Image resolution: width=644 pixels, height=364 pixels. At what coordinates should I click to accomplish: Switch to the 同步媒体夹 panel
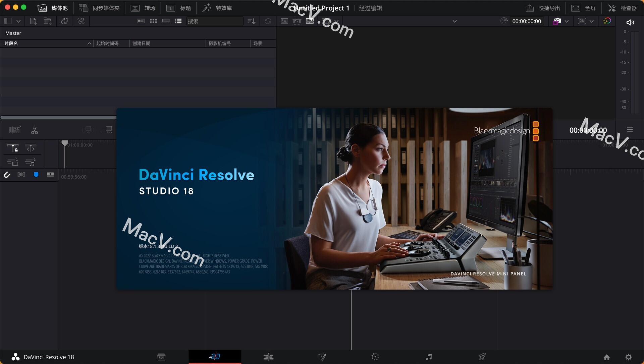tap(99, 8)
